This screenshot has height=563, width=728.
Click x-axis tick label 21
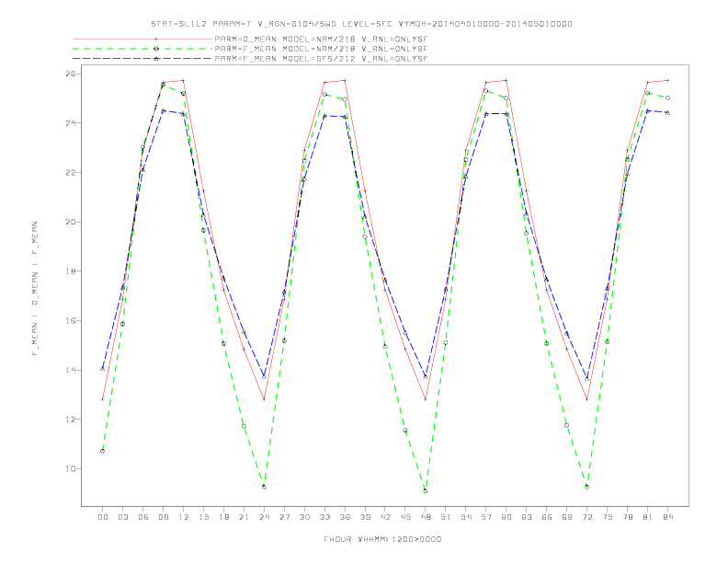click(244, 517)
